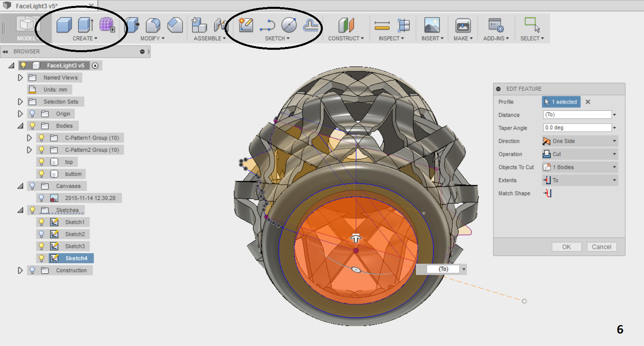Select the Center Diameter Circle sketch icon

tap(289, 25)
